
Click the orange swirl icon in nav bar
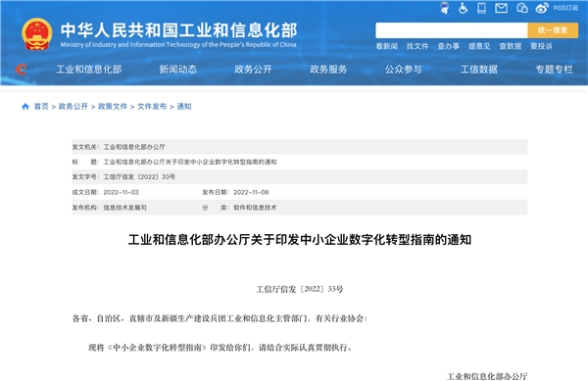tap(22, 70)
